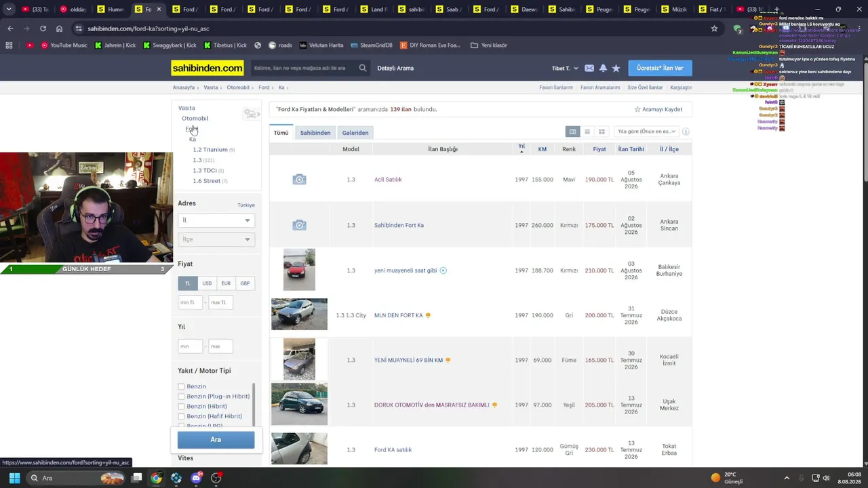
Task: Expand Tibet T. account menu
Action: pos(565,68)
